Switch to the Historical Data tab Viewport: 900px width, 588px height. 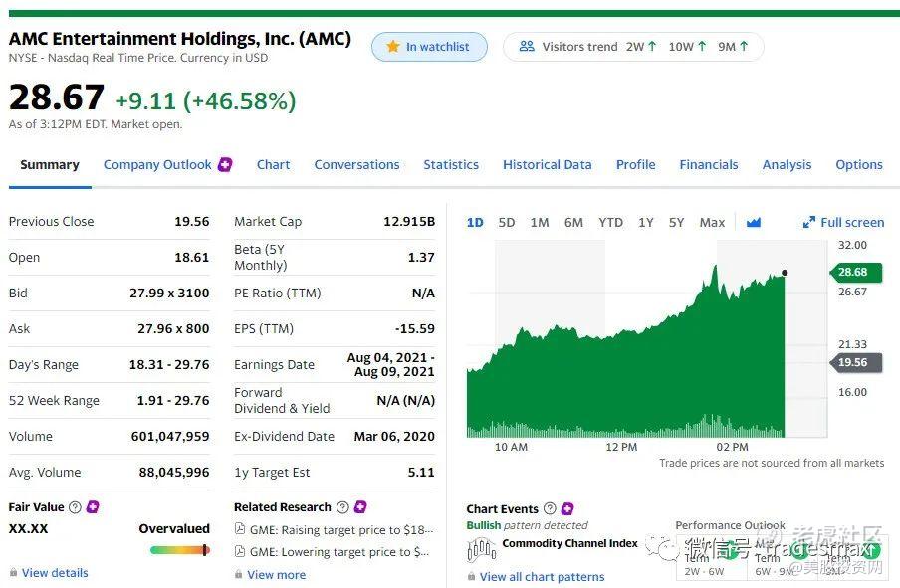pos(547,164)
